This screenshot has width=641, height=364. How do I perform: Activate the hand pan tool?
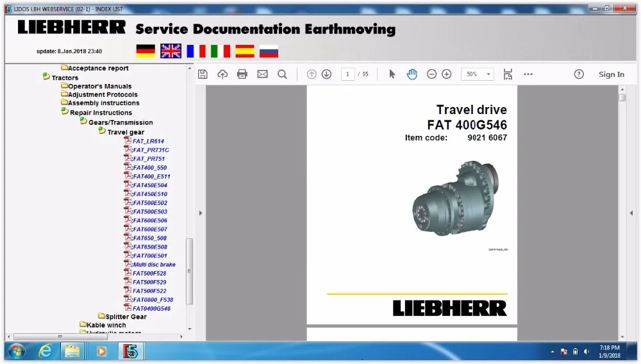point(412,74)
